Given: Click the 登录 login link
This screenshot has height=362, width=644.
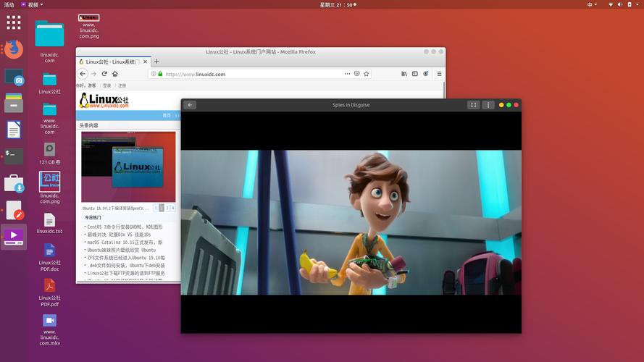Looking at the screenshot, I should coord(107,85).
